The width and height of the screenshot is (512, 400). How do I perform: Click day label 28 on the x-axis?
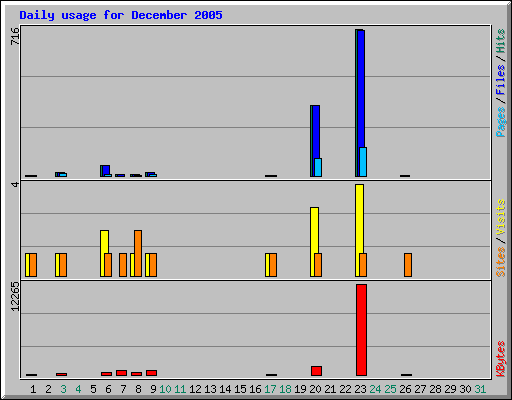tap(435, 389)
